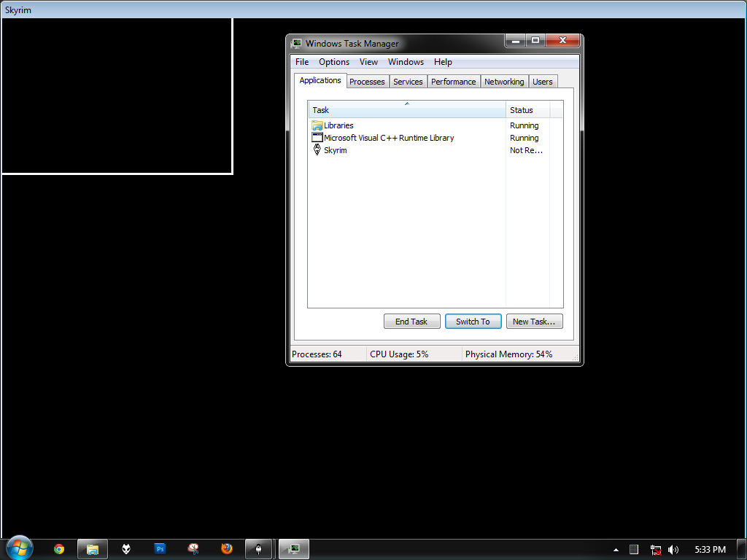Show hidden tray icons arrow
This screenshot has width=747, height=560.
pyautogui.click(x=616, y=550)
